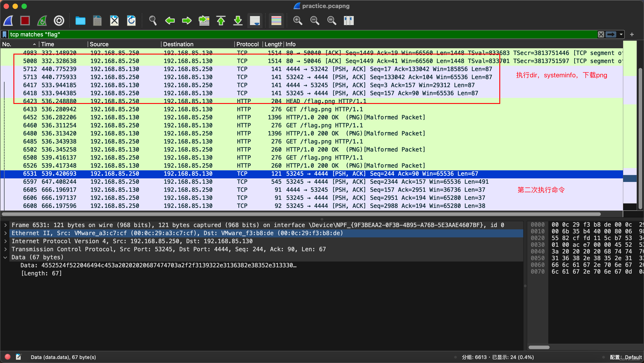This screenshot has height=363, width=644.
Task: Toggle packet list colorization
Action: pyautogui.click(x=276, y=21)
